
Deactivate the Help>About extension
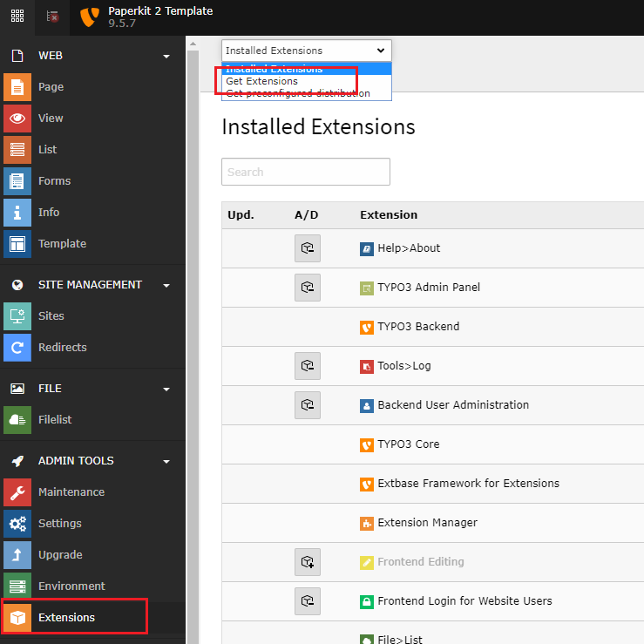308,248
